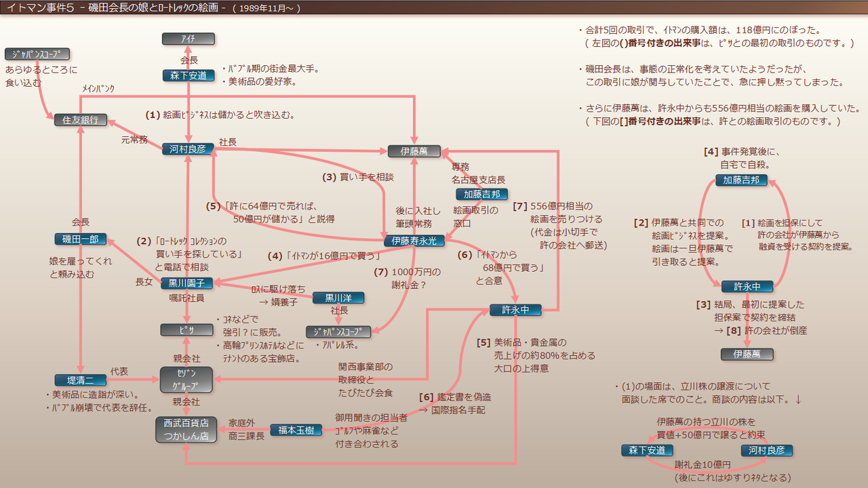Select the 家庭外商三課長 label
Screen dimensions: 868x488
(246, 429)
